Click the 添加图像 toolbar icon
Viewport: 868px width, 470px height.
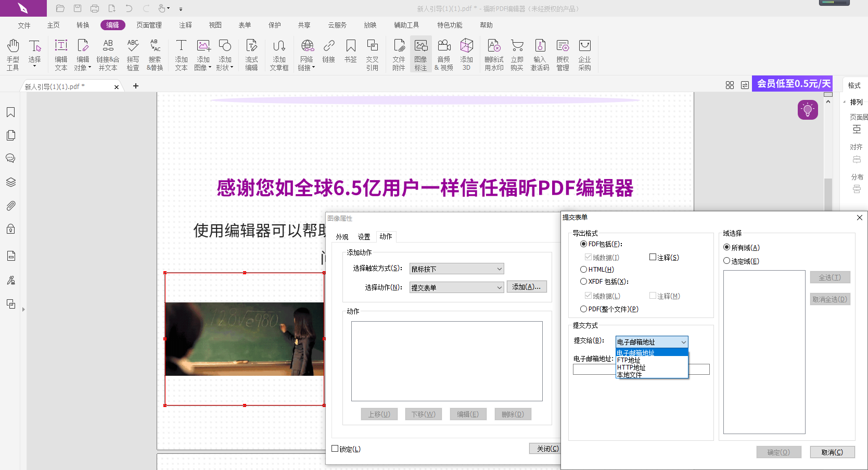click(x=203, y=54)
